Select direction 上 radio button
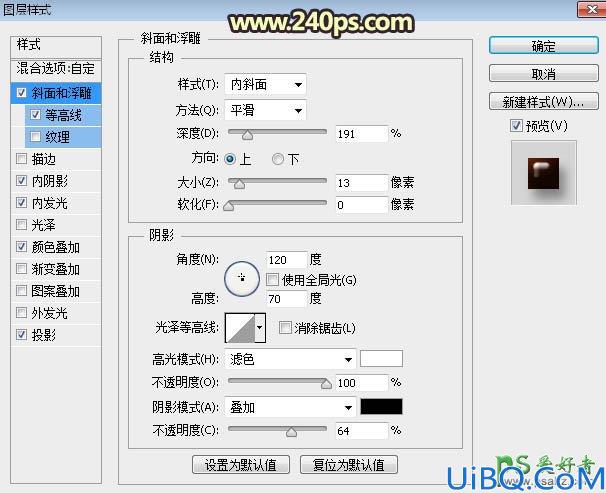The height and width of the screenshot is (493, 606). click(x=230, y=159)
